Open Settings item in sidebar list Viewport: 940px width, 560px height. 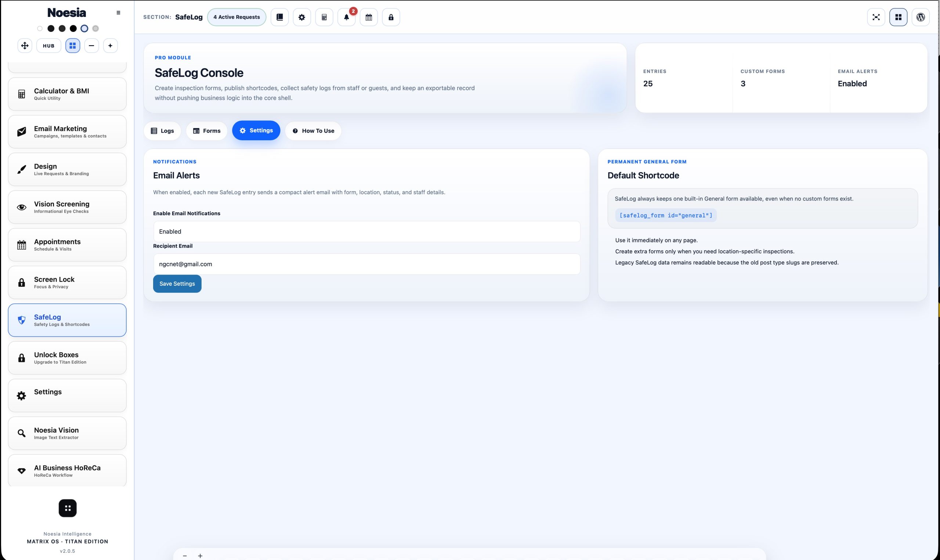(67, 395)
